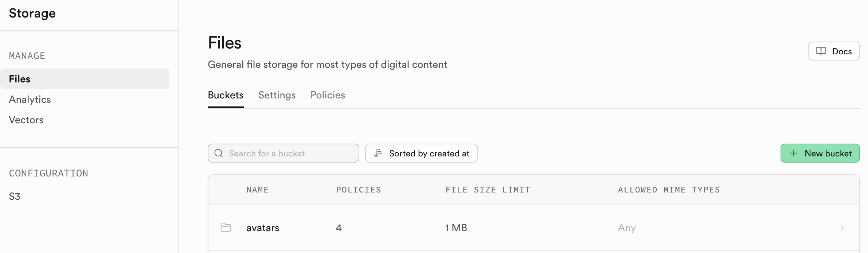Open the Policies tab
Viewport: 868px width, 253px height.
pos(328,95)
